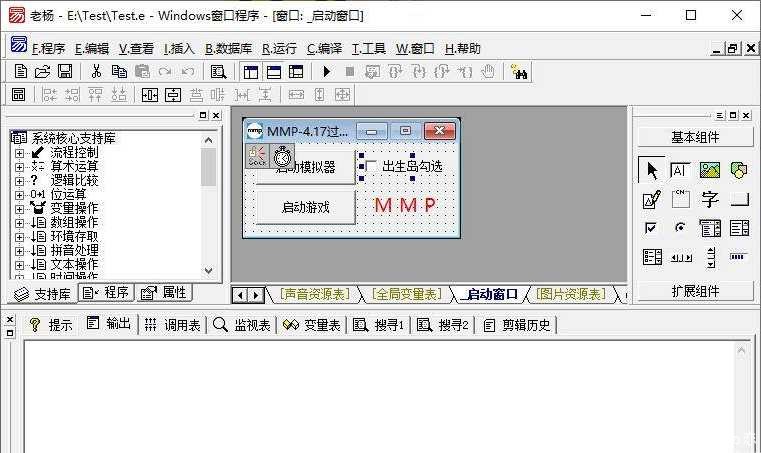
Task: Click the red MMP label on form
Action: (406, 205)
